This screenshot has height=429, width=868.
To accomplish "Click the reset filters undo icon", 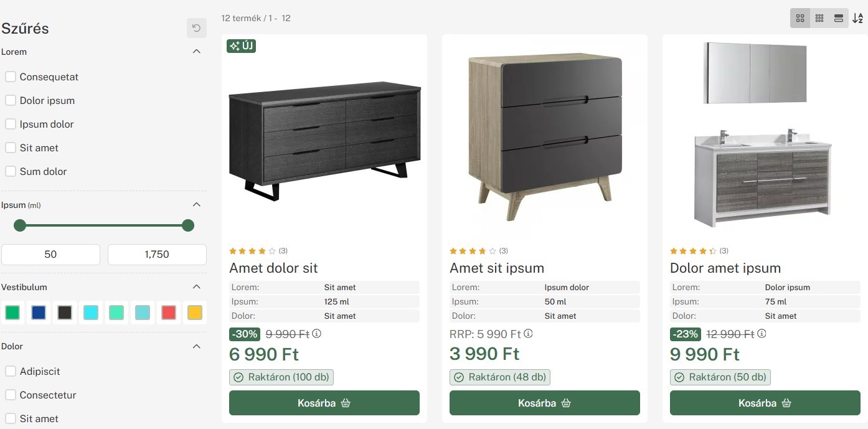I will (196, 28).
